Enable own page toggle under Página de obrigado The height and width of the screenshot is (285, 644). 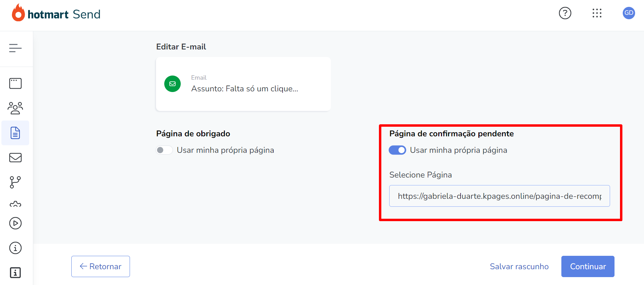(164, 150)
